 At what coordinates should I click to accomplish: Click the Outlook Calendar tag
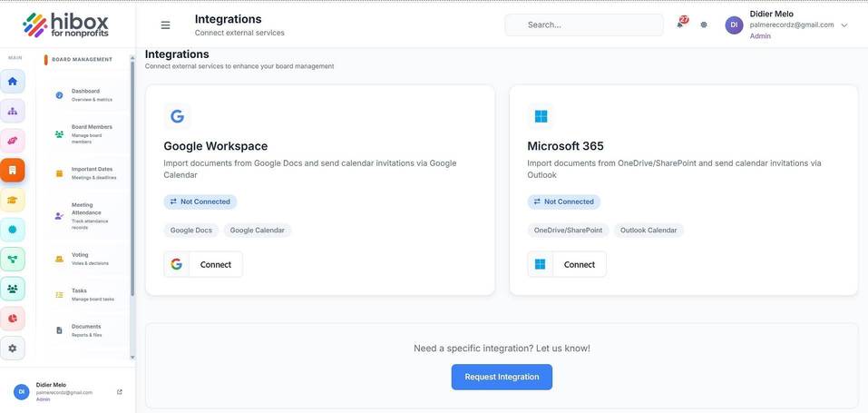click(x=649, y=230)
